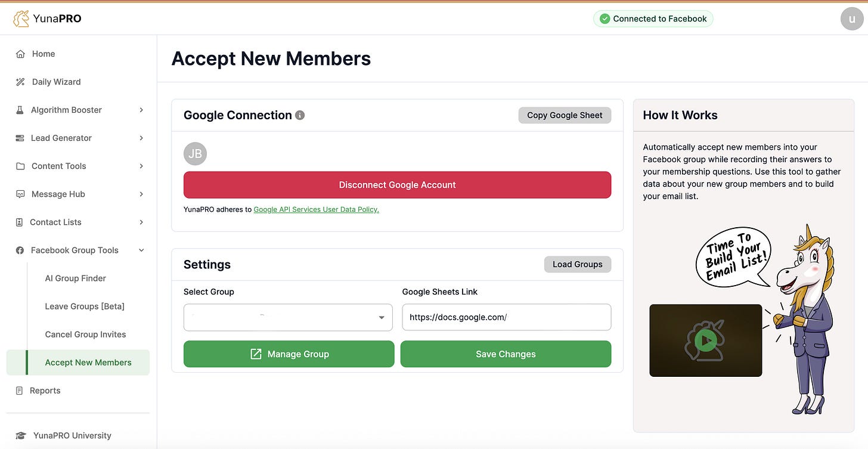Play the How It Works video
Image resolution: width=868 pixels, height=449 pixels.
tap(706, 340)
